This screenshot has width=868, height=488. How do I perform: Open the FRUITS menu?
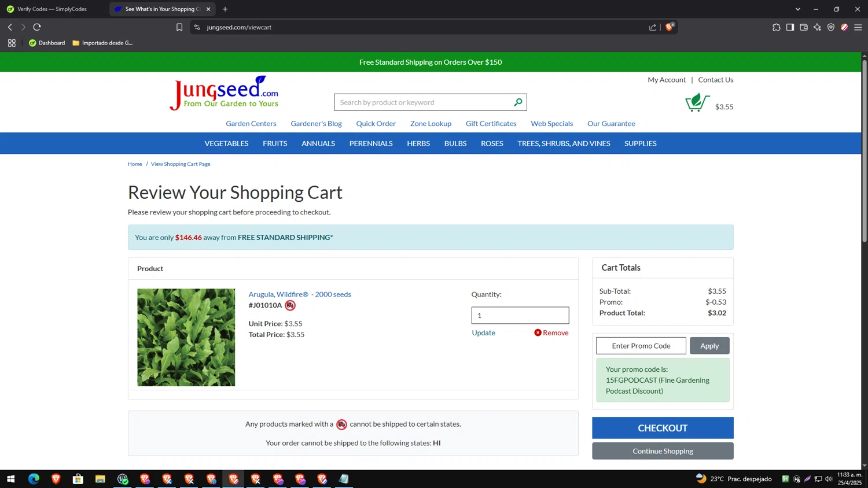(x=275, y=143)
